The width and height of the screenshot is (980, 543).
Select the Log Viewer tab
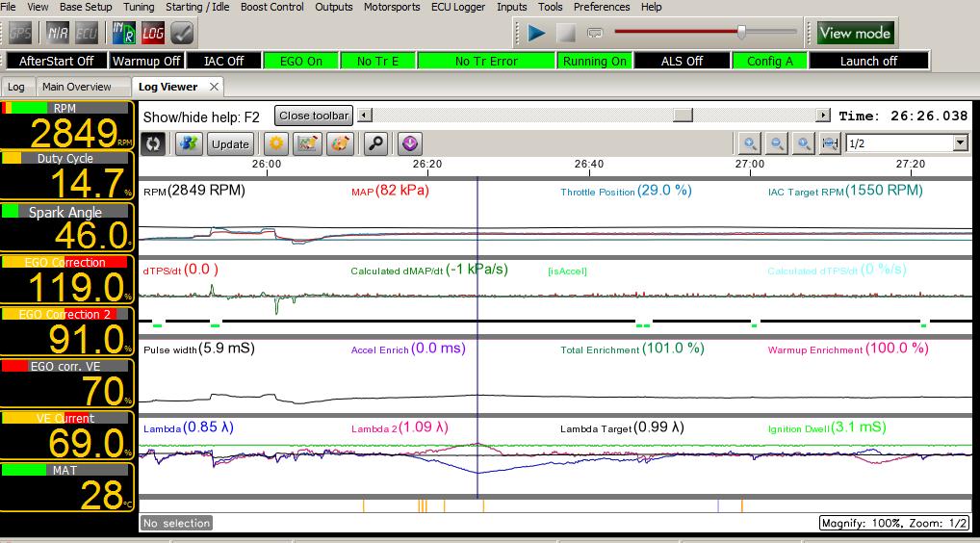click(x=168, y=87)
